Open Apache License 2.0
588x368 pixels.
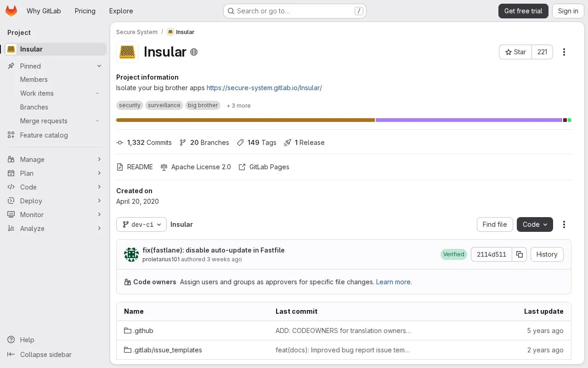196,167
